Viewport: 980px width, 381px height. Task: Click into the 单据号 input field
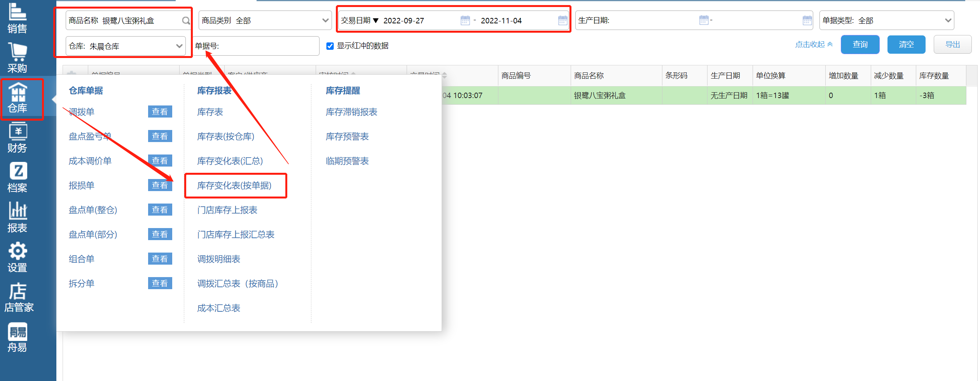[257, 46]
